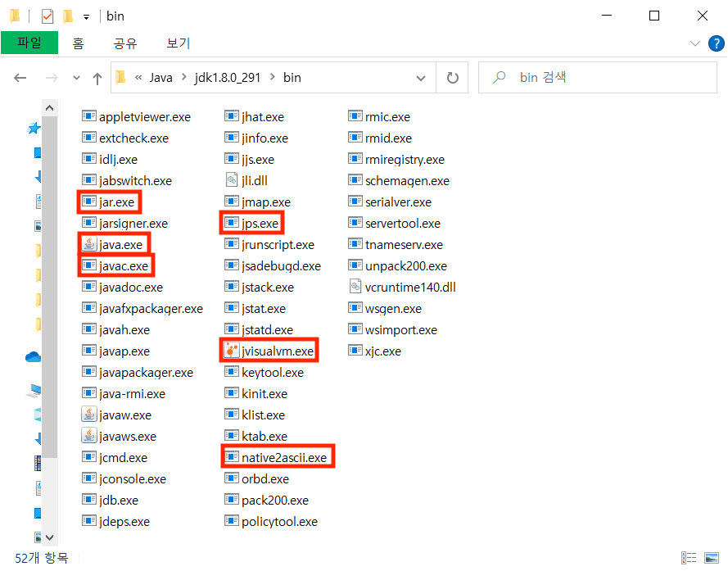The height and width of the screenshot is (571, 728).
Task: Select jcmd.exe file
Action: tap(115, 458)
